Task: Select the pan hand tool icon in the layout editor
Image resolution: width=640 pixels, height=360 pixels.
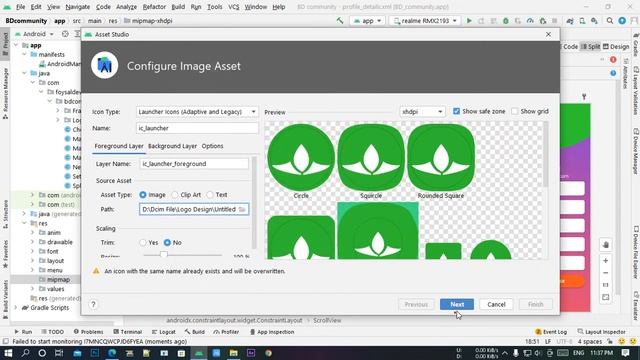Action: click(606, 245)
